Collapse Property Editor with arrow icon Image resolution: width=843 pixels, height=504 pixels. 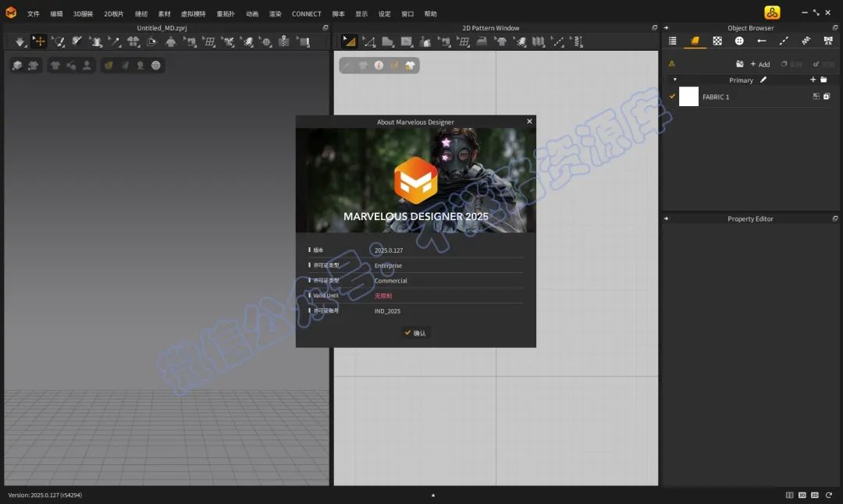click(x=666, y=218)
